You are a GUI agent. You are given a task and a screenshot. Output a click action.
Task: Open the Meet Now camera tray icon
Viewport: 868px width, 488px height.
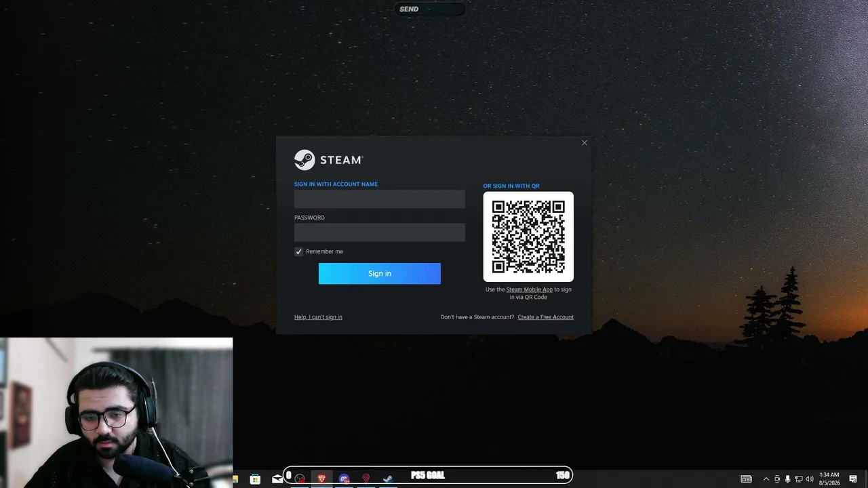pyautogui.click(x=777, y=479)
